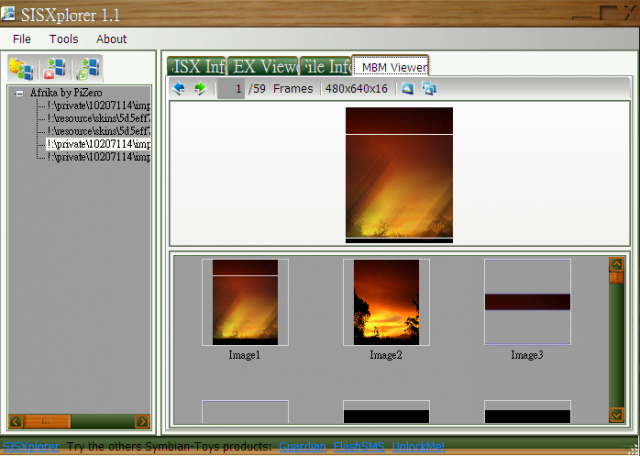Open the Tools menu

pos(64,39)
